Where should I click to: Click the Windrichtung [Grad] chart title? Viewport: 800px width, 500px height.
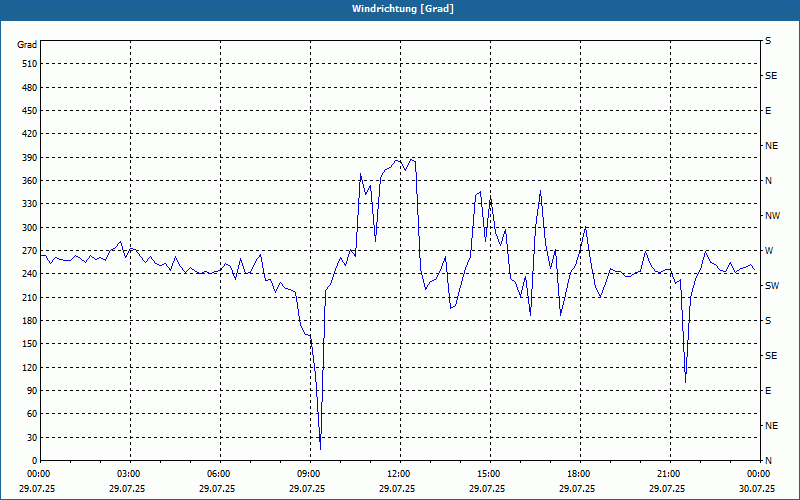pos(403,9)
